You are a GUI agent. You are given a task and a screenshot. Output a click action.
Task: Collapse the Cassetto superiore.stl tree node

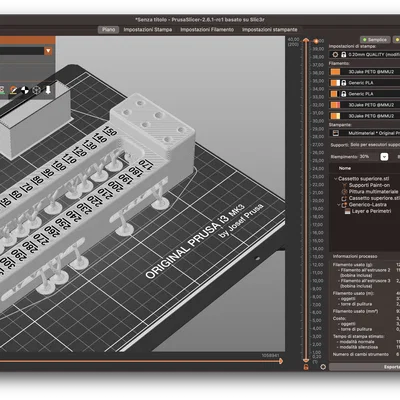pos(335,179)
